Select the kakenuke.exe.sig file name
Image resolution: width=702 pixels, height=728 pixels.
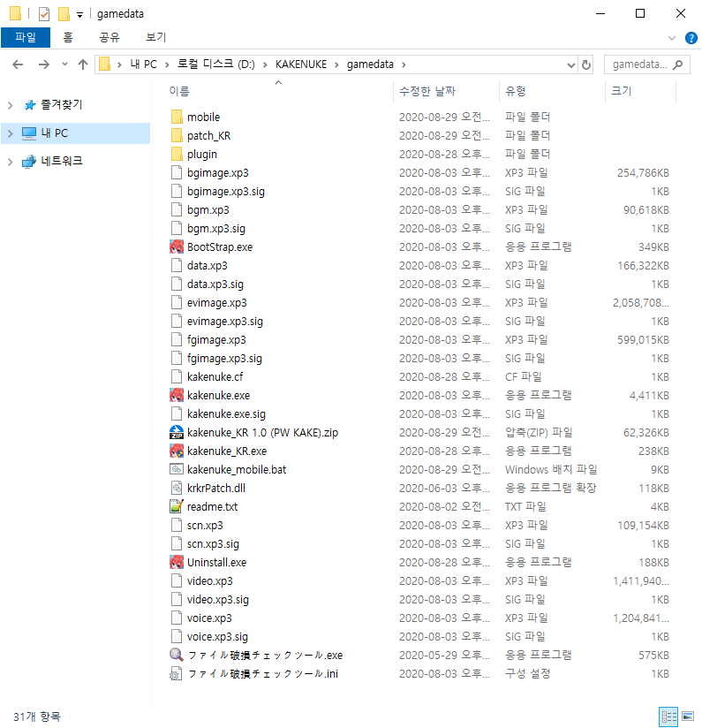point(226,413)
